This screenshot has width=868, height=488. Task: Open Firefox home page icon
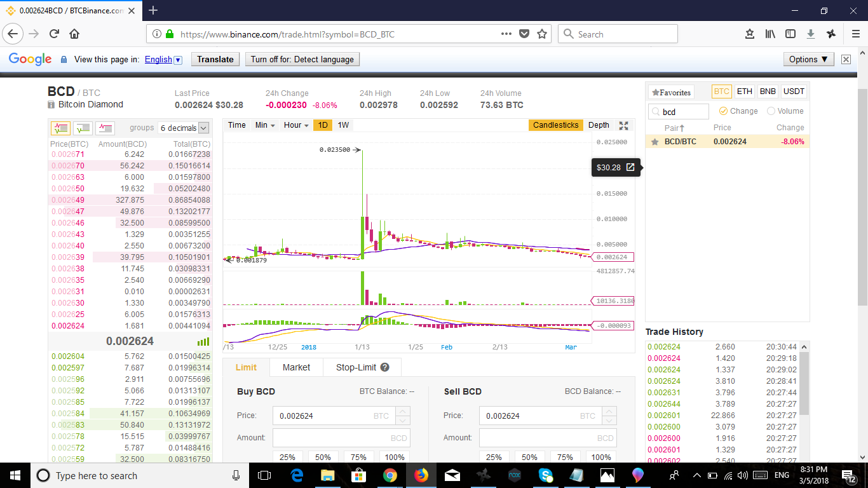[x=74, y=34]
